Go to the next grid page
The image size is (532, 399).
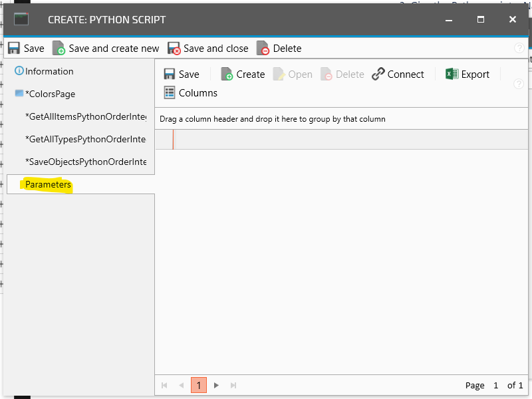216,385
